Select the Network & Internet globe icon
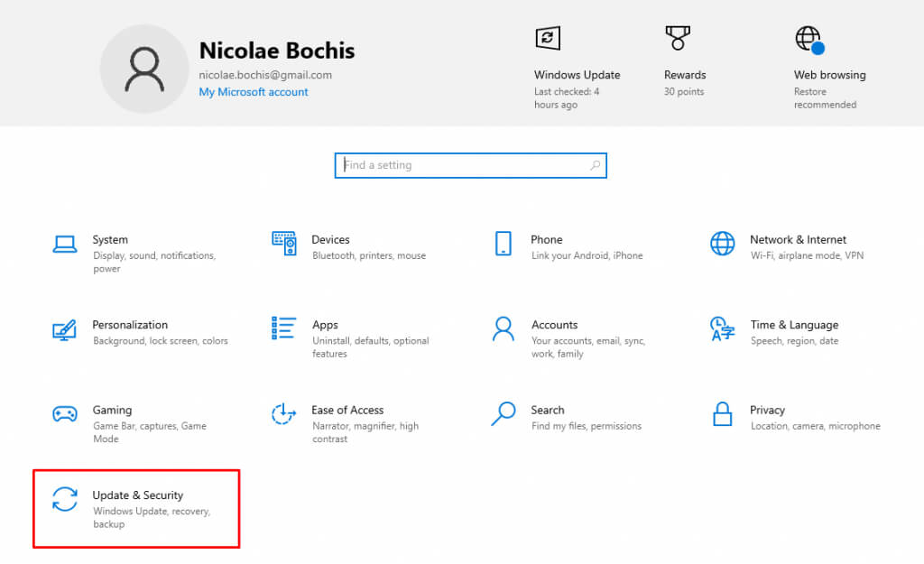This screenshot has height=564, width=924. coord(722,244)
